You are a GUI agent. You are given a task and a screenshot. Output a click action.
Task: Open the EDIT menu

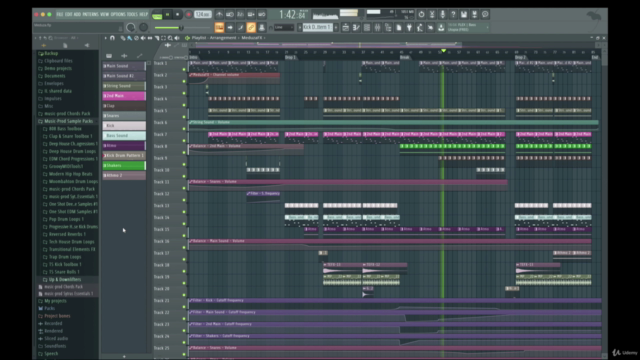click(68, 14)
